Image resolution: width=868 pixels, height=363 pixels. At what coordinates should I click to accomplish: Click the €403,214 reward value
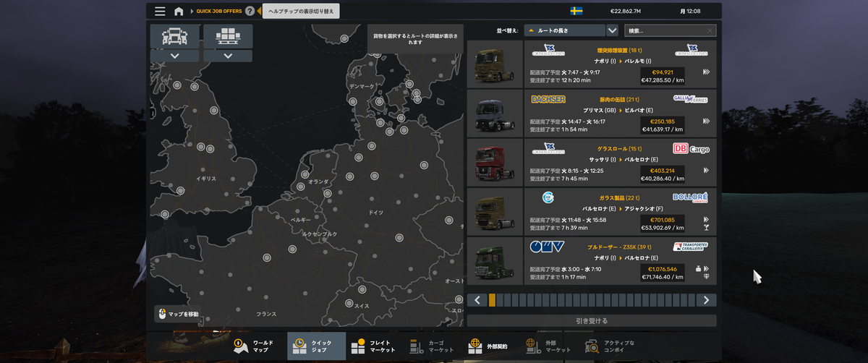662,171
